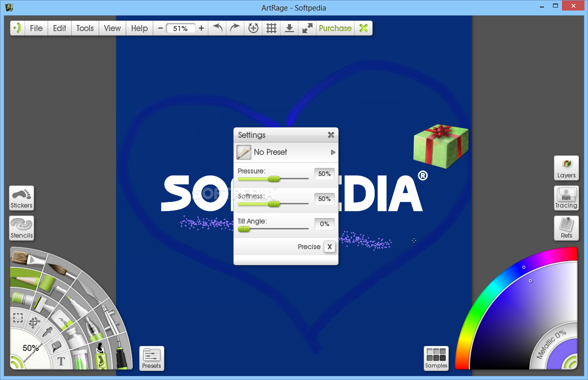Viewport: 588px width, 380px height.
Task: Open canvas positioner rotate icon
Action: 253,28
